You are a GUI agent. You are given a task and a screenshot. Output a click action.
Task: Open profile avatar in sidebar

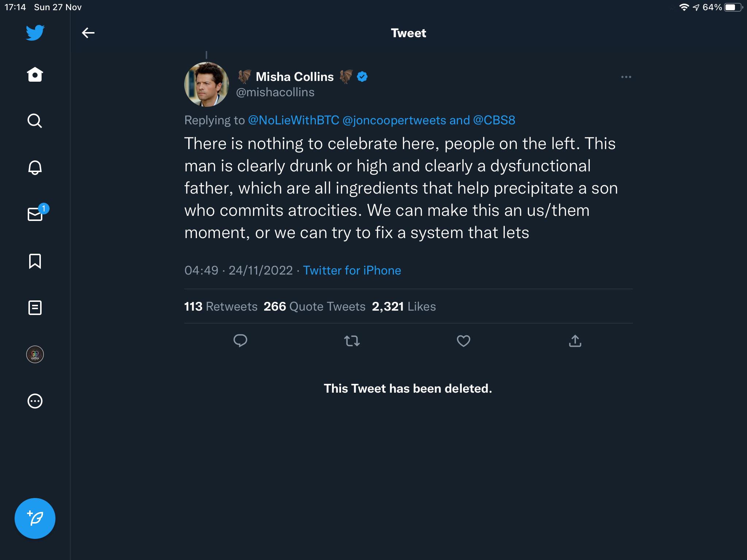(x=35, y=354)
